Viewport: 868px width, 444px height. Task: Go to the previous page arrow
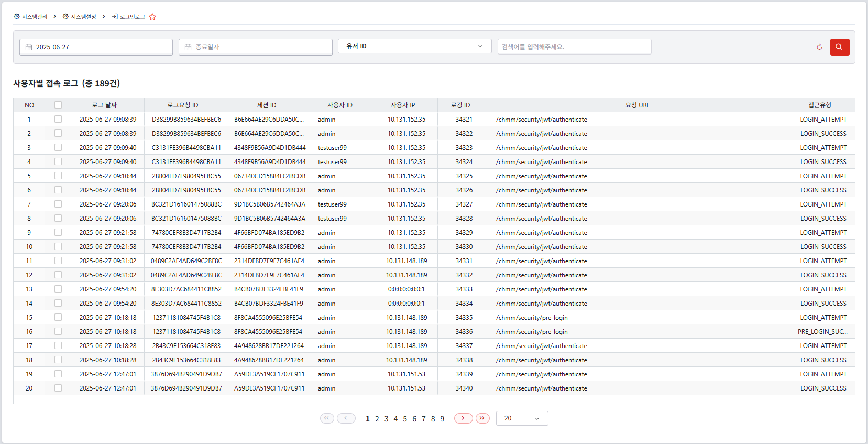[x=346, y=418]
